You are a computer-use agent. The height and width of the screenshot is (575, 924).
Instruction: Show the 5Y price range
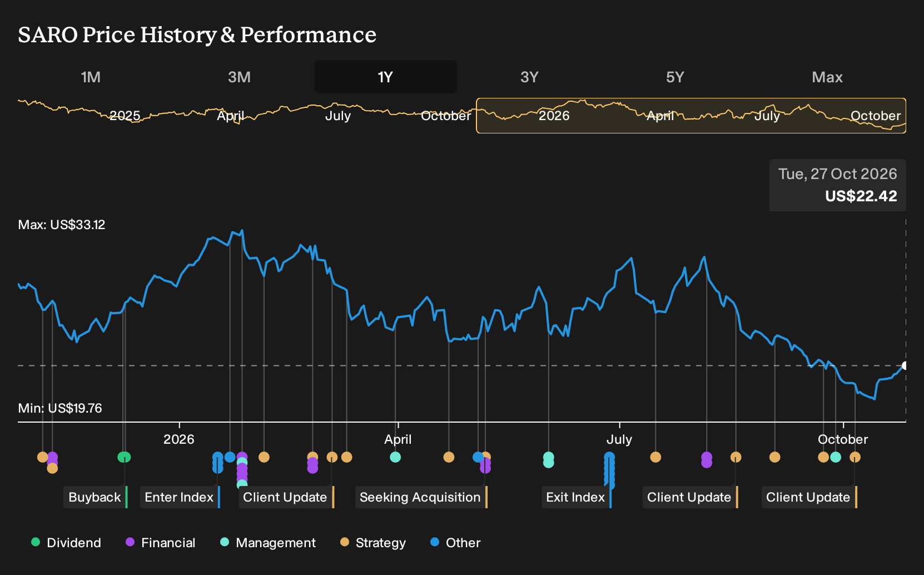(x=675, y=77)
